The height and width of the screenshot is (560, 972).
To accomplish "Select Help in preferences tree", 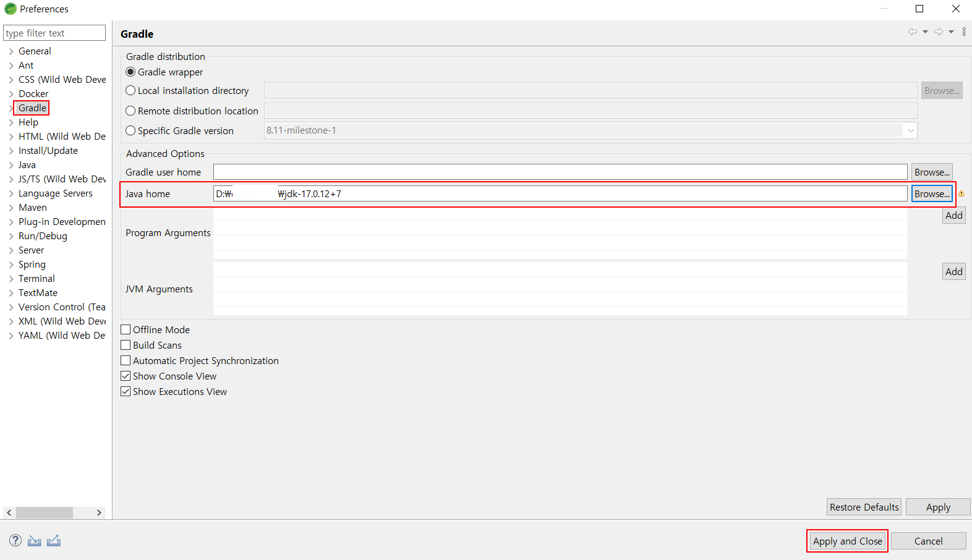I will [x=28, y=122].
